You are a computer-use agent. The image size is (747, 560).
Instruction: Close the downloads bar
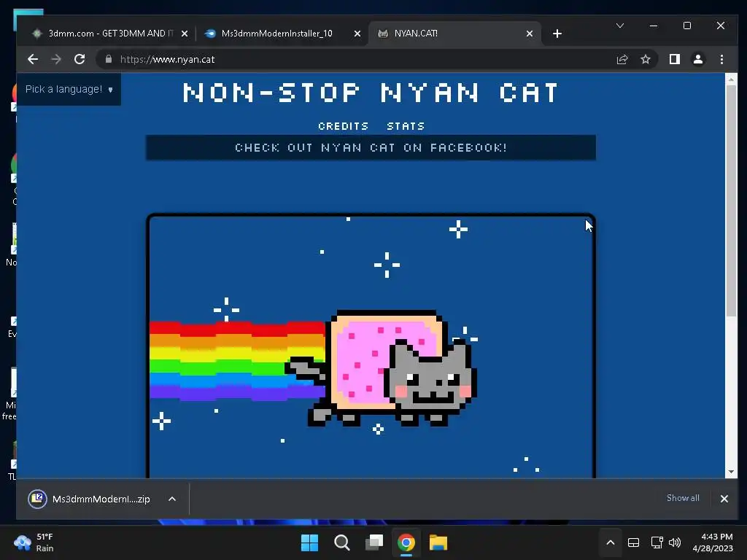point(724,499)
